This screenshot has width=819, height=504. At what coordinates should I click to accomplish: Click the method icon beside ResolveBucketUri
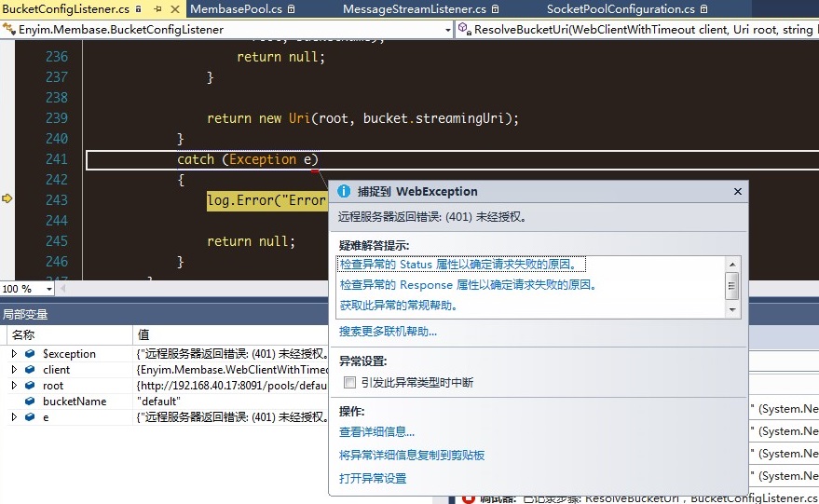[465, 29]
